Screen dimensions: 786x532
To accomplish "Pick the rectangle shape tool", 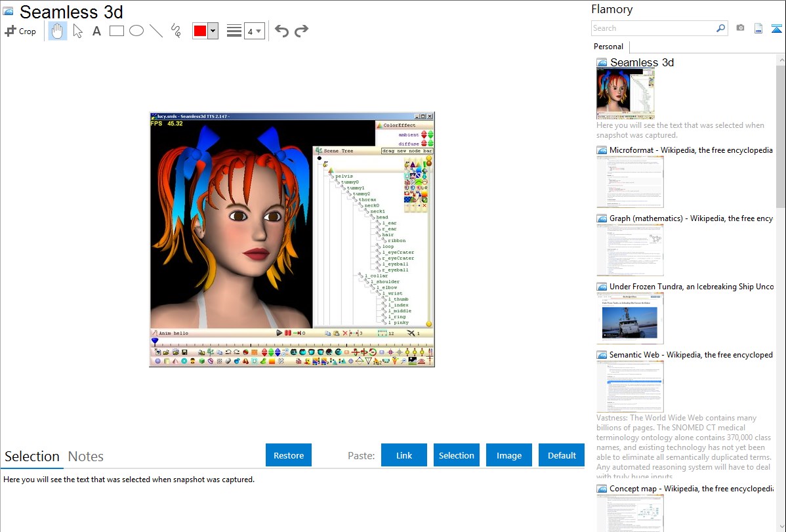I will point(116,31).
